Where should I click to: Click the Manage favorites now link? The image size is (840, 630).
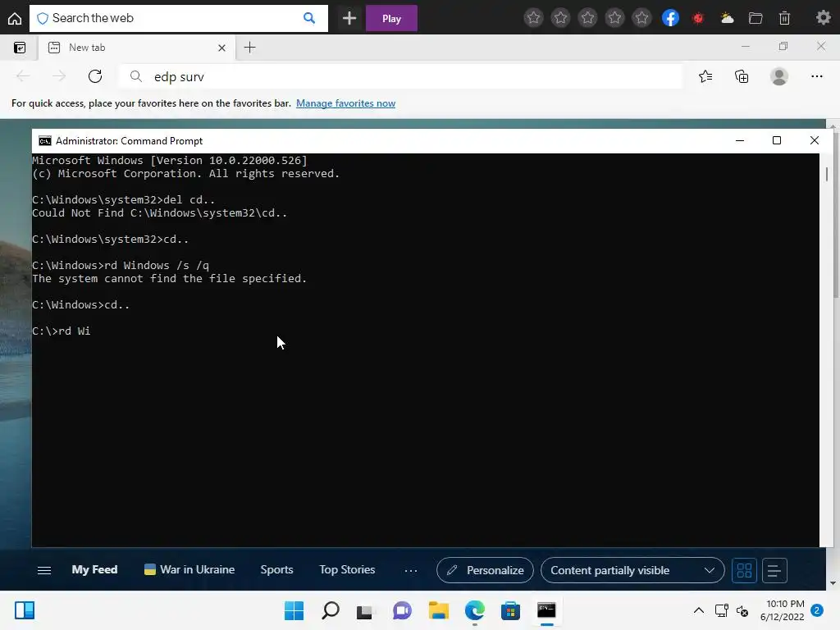pos(345,103)
